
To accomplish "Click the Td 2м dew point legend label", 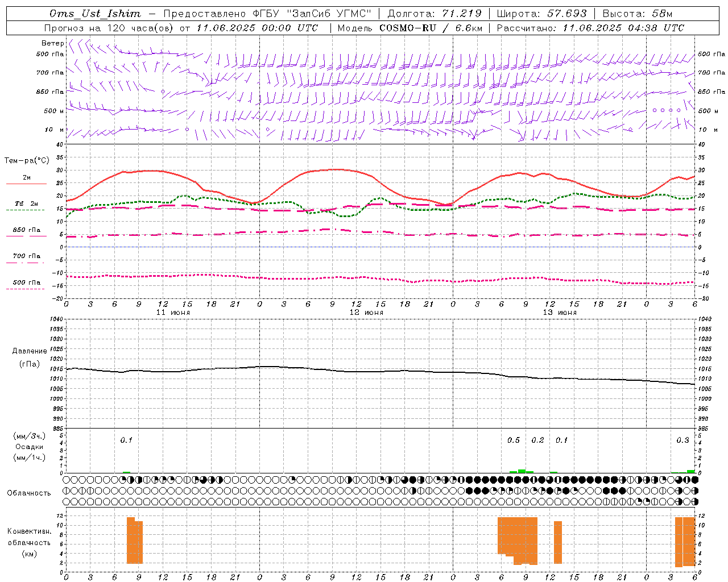I will pyautogui.click(x=27, y=203).
